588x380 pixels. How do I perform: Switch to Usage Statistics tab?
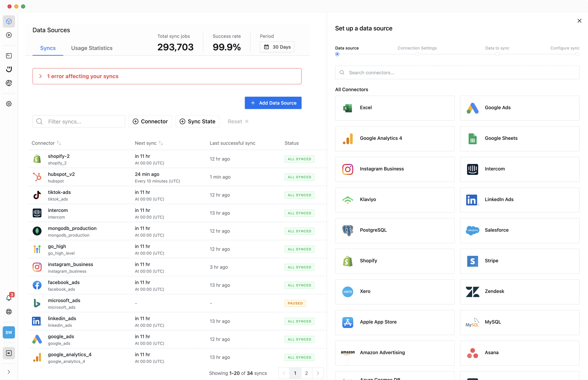click(x=92, y=48)
